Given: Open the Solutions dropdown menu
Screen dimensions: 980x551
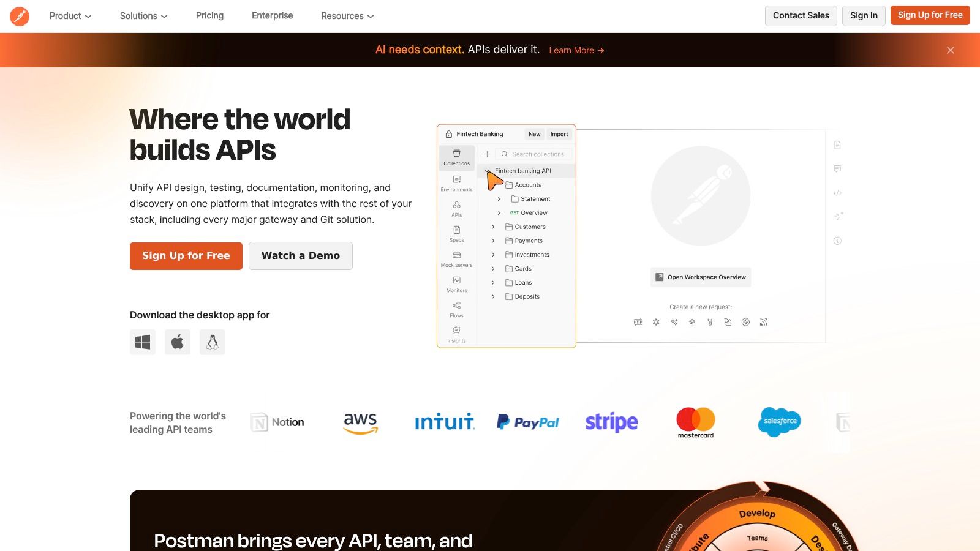Looking at the screenshot, I should 144,16.
